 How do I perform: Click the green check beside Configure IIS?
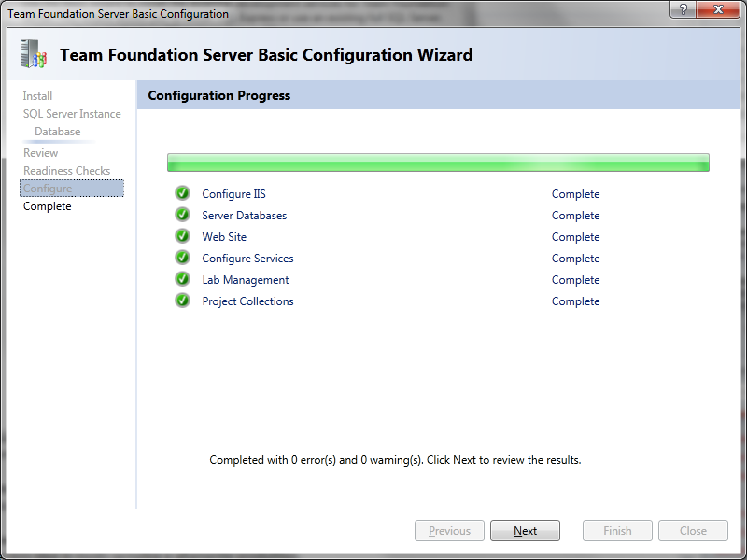pyautogui.click(x=182, y=193)
